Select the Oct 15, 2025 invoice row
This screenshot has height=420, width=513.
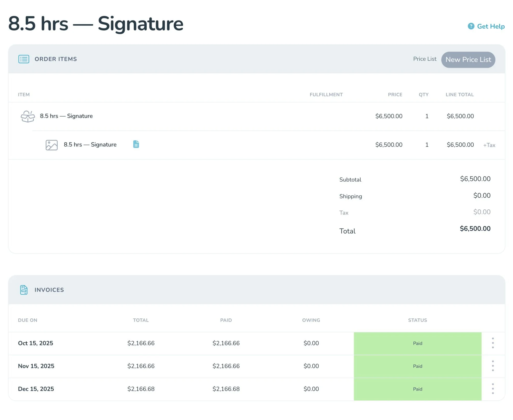point(35,343)
